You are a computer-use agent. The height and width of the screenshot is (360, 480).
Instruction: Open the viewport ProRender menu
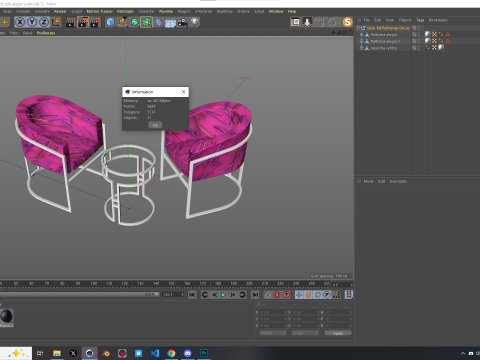click(46, 33)
